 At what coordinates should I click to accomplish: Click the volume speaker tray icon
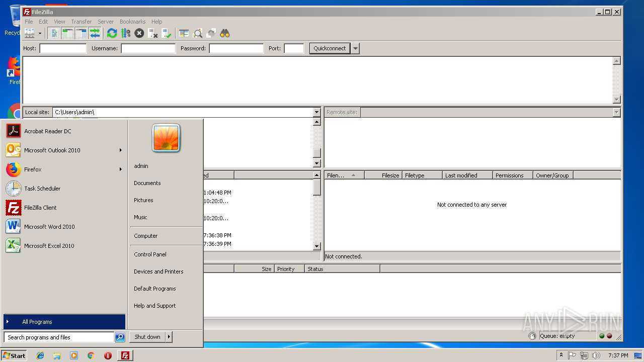tap(596, 355)
